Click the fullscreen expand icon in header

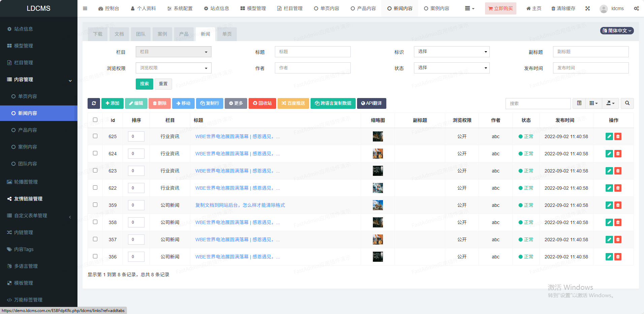587,8
